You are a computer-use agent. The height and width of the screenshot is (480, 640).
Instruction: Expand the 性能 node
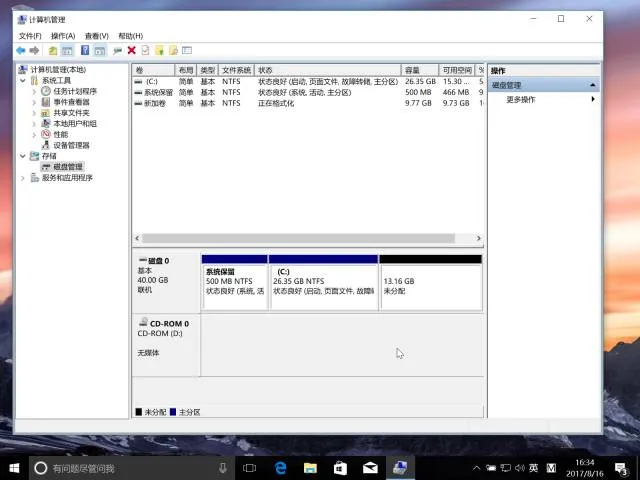(34, 135)
